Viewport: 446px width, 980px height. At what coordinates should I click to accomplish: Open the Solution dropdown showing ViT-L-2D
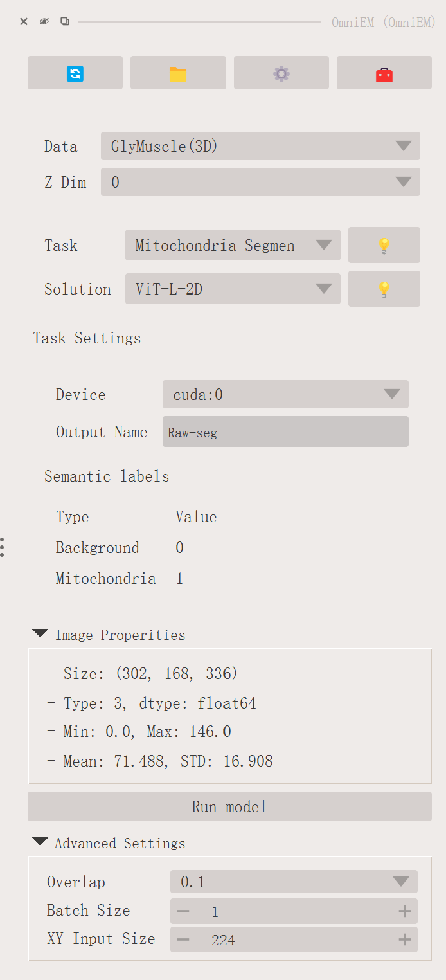pyautogui.click(x=233, y=289)
